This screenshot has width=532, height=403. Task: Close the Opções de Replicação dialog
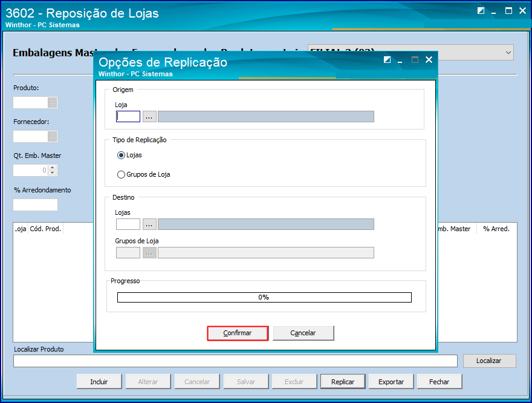[429, 60]
